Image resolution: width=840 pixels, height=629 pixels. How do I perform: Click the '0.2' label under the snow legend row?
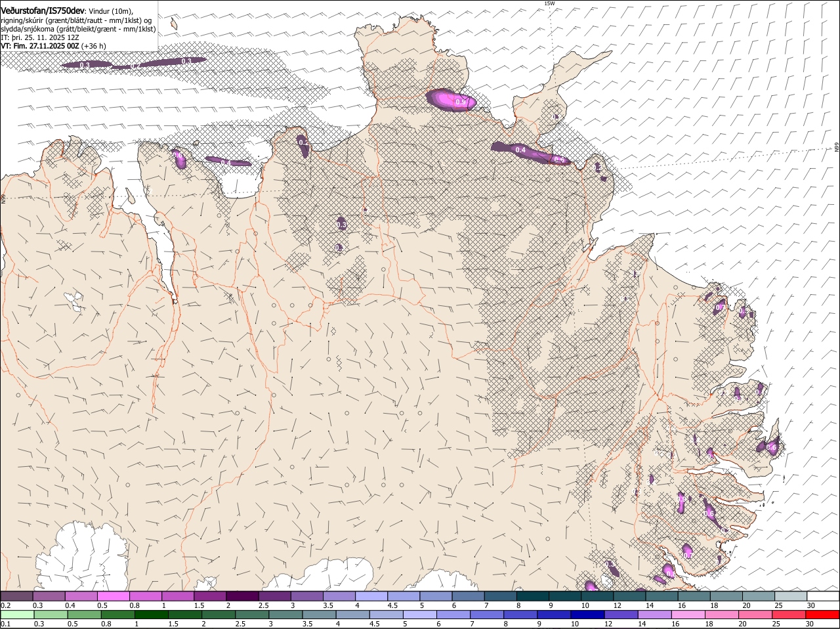5,605
